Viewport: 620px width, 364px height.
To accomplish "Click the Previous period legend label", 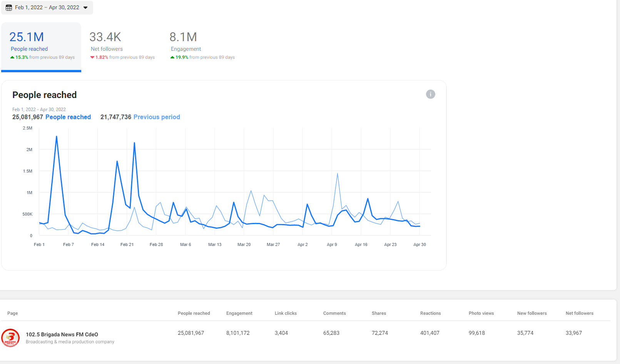I will click(x=157, y=117).
